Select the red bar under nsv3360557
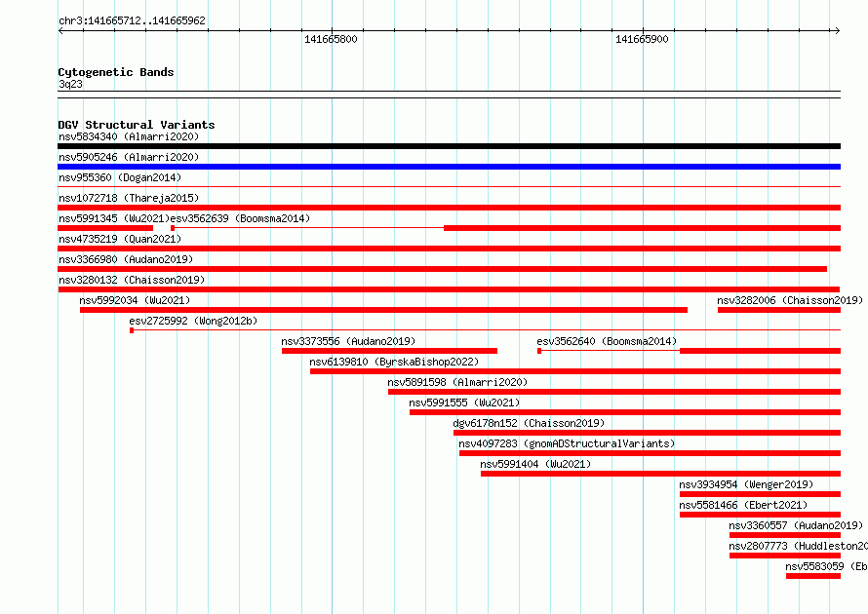 [x=785, y=535]
